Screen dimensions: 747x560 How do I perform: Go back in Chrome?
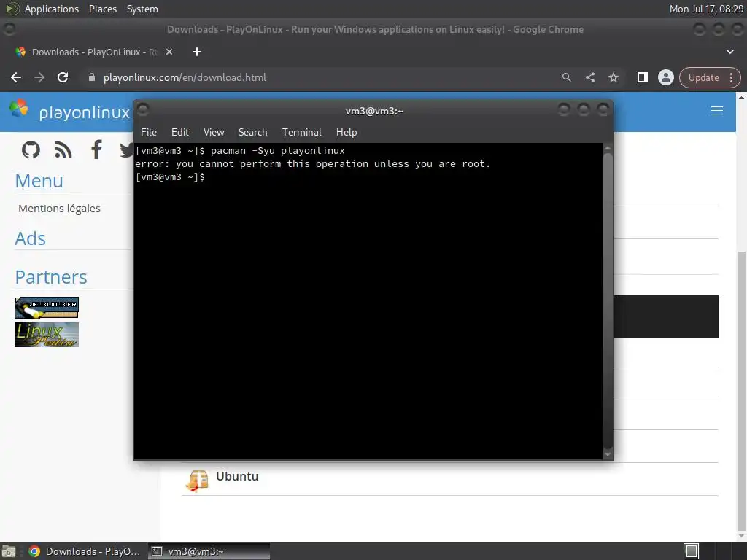tap(16, 77)
